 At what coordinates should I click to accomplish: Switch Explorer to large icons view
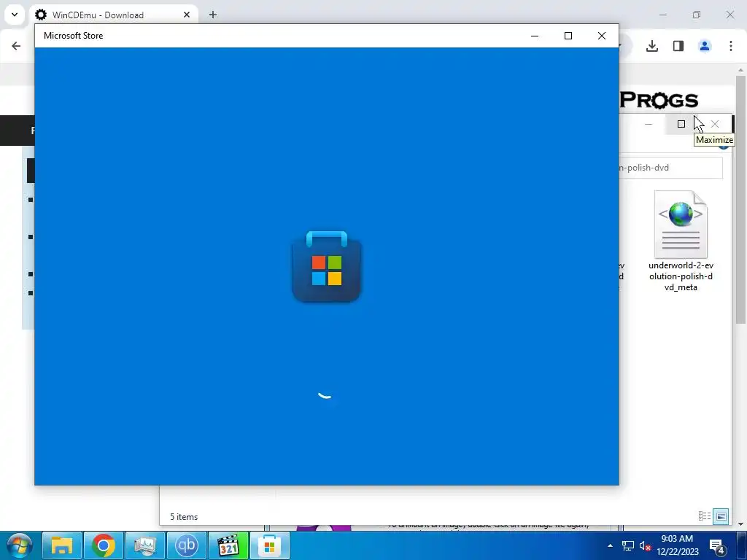[x=721, y=516]
